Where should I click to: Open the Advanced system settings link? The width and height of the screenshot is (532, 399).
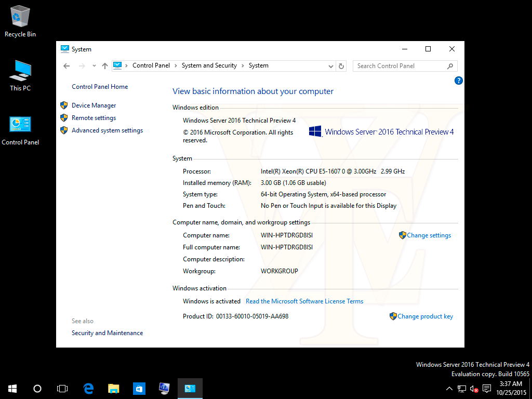[x=107, y=130]
